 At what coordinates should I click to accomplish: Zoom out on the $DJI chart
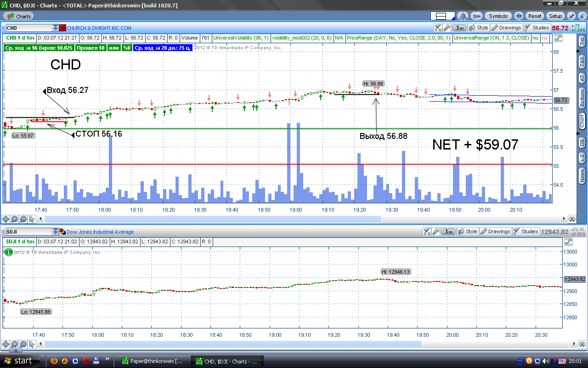coord(23,344)
